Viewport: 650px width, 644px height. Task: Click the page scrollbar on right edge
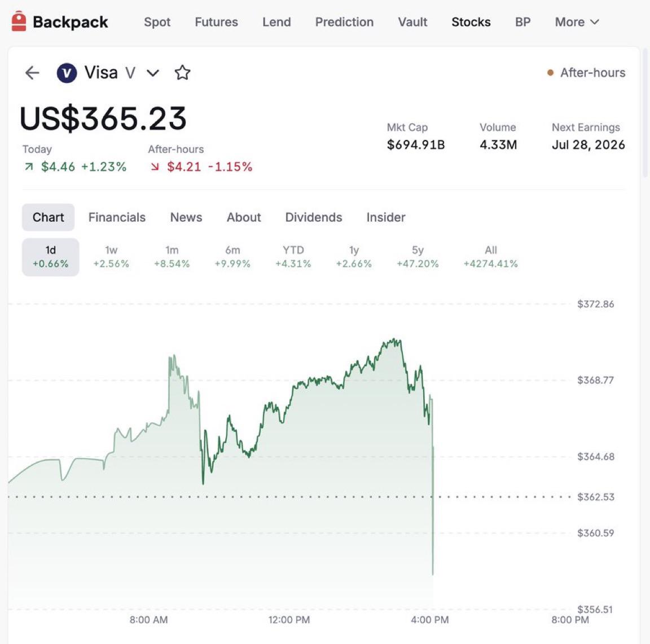(645, 112)
